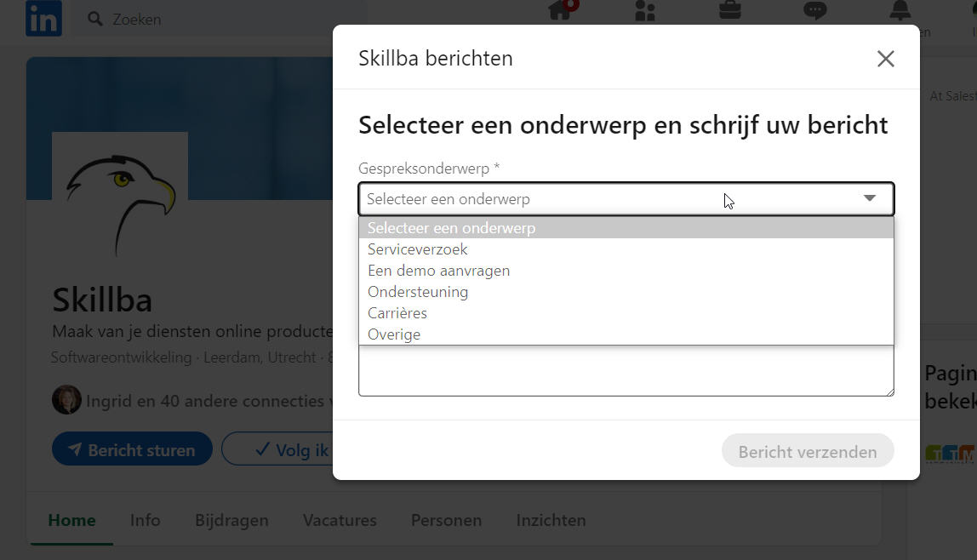
Task: Switch to the Vacatures tab
Action: [x=340, y=520]
